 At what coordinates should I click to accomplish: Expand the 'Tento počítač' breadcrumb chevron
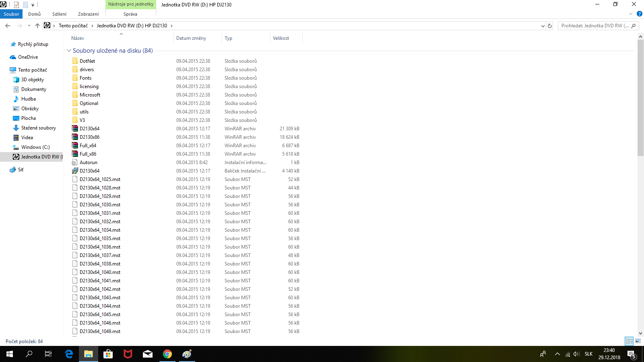point(92,26)
